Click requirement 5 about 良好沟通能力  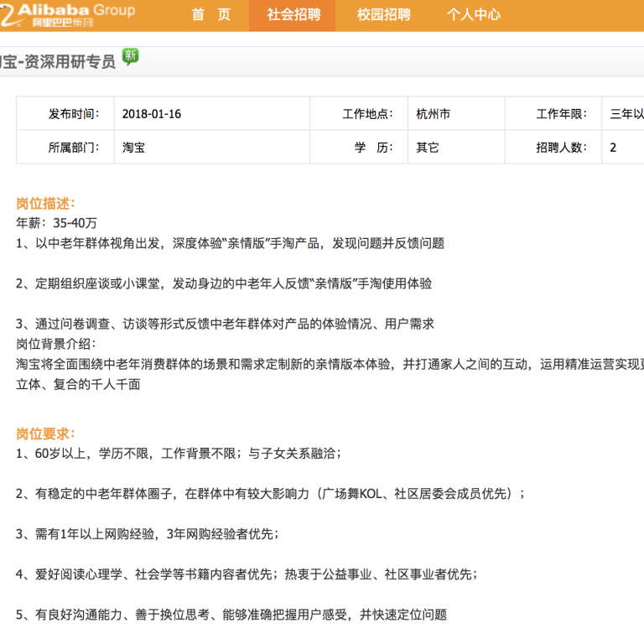click(x=231, y=615)
